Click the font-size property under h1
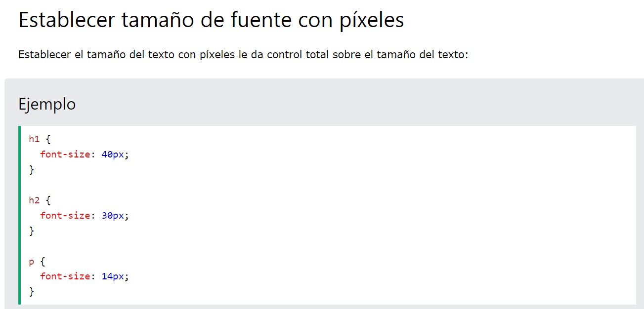Screen dimensions: 644x309 point(65,154)
